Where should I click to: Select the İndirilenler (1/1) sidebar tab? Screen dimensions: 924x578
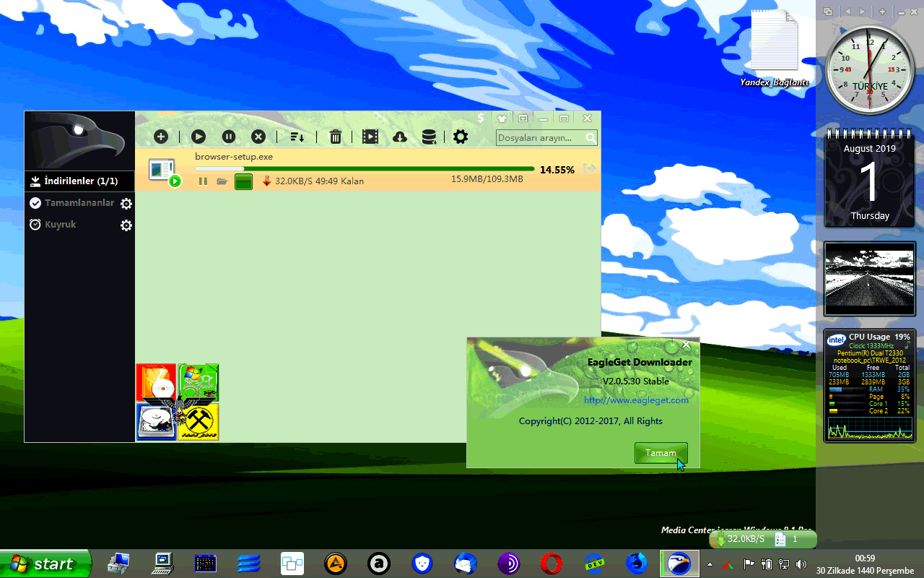79,181
